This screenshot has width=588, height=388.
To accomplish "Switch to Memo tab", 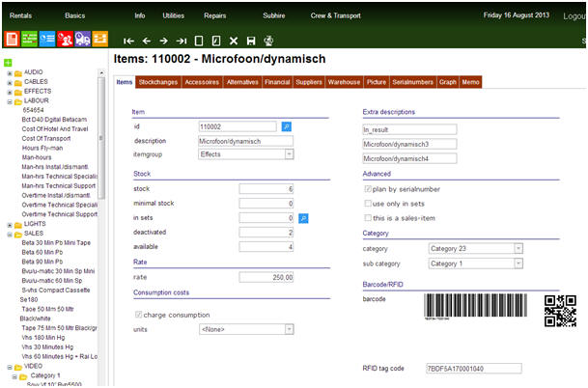I will [470, 82].
